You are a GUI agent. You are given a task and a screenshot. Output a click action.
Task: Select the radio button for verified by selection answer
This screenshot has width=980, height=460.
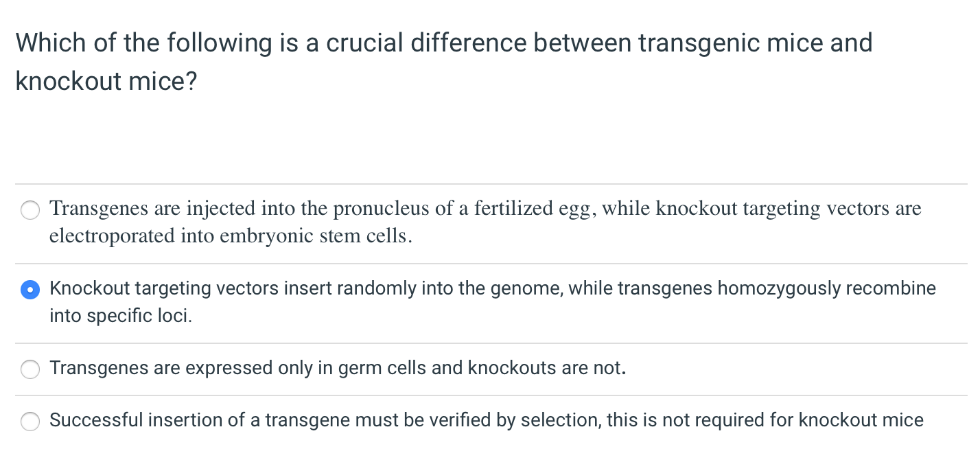(30, 421)
